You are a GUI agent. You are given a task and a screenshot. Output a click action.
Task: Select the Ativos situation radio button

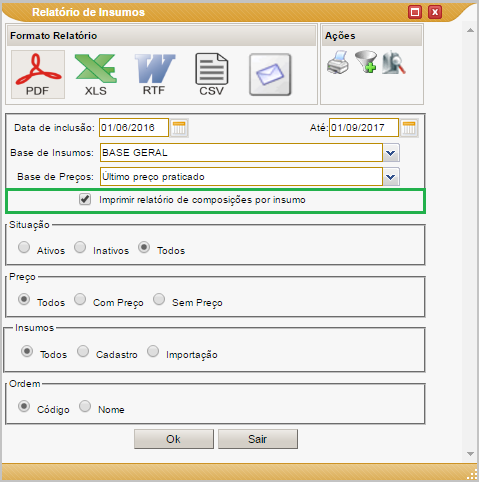(24, 247)
